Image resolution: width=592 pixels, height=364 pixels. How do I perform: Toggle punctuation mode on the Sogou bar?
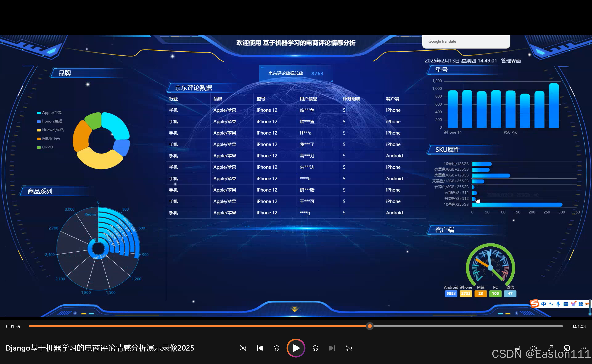[551, 304]
